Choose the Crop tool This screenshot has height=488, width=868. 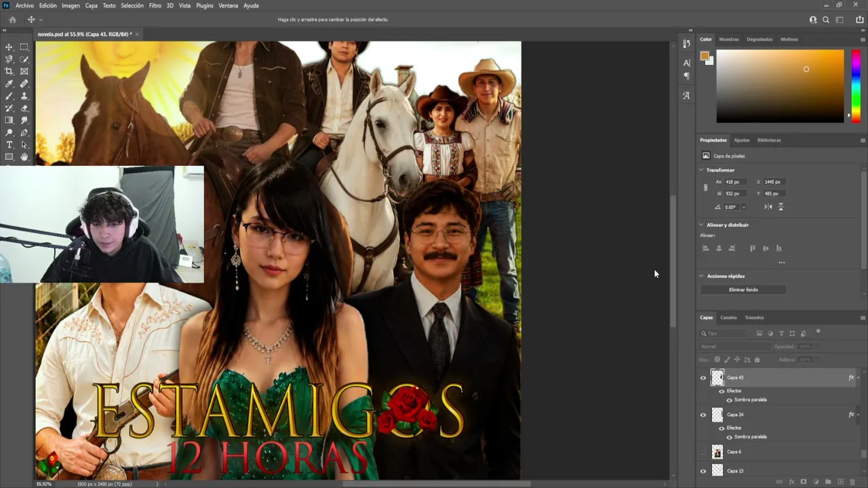tap(9, 71)
